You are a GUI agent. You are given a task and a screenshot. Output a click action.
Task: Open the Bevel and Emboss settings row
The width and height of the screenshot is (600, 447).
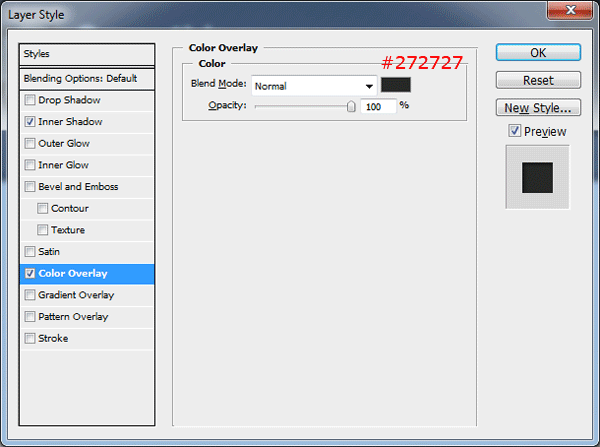pyautogui.click(x=87, y=187)
